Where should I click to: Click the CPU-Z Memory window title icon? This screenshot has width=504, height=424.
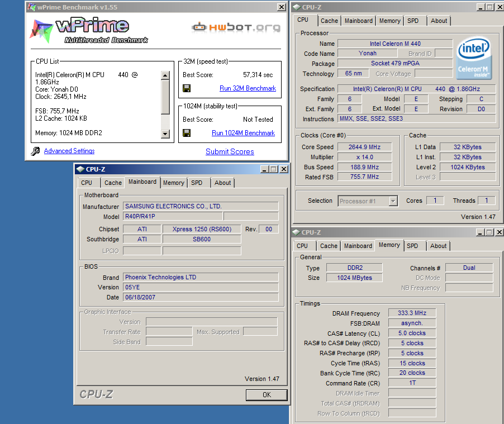296,232
